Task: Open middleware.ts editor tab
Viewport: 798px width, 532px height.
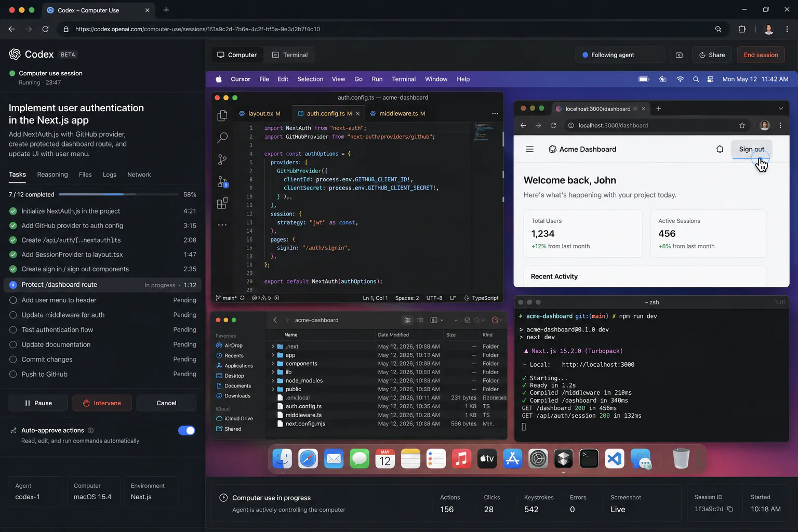Action: click(x=398, y=113)
